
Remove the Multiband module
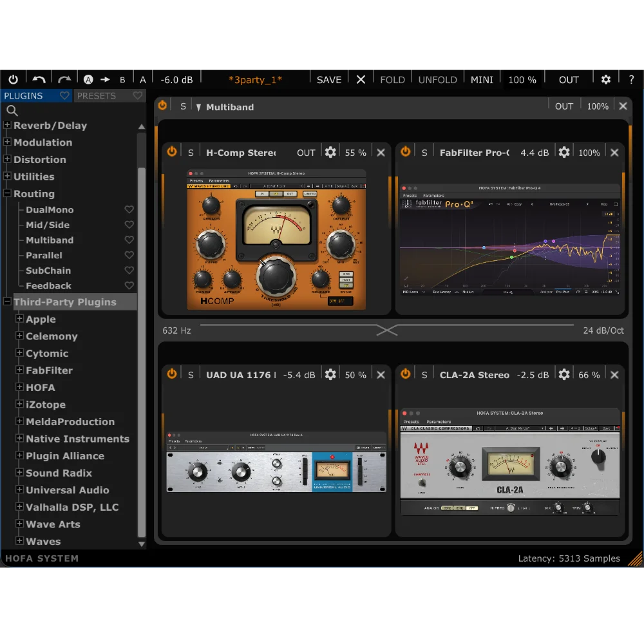tap(623, 106)
